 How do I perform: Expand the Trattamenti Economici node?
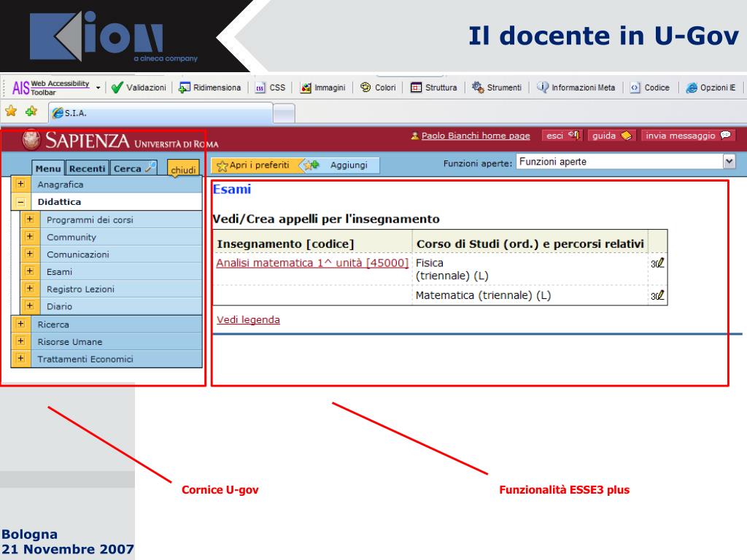point(20,359)
